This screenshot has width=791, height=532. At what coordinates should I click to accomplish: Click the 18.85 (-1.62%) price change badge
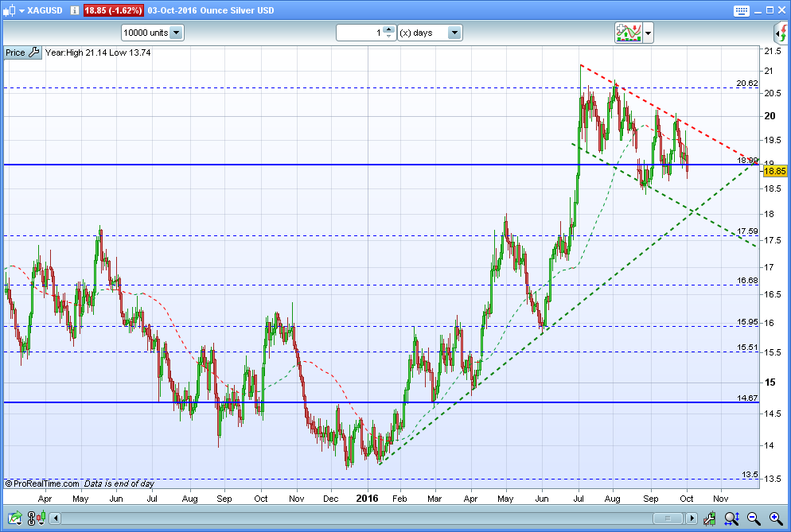[114, 10]
